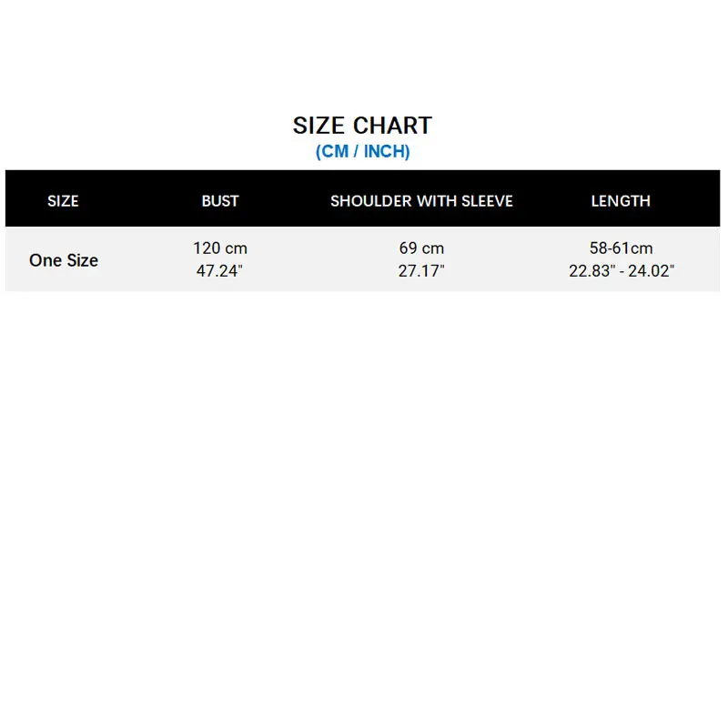The height and width of the screenshot is (728, 728).
Task: Click the 69 cm shoulder value
Action: 421,248
